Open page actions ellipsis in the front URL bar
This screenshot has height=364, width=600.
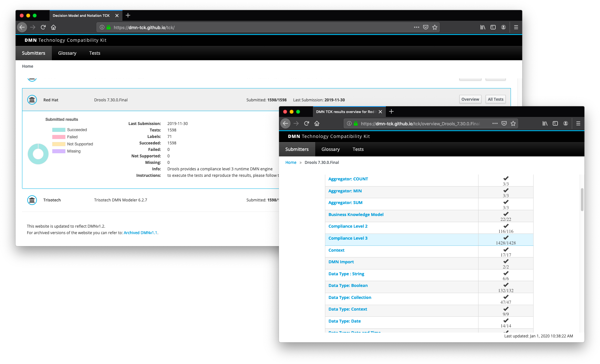[x=495, y=123]
